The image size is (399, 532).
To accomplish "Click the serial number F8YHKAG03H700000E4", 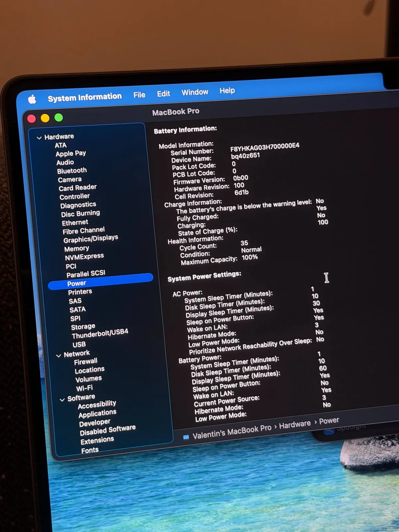I will coord(265,147).
